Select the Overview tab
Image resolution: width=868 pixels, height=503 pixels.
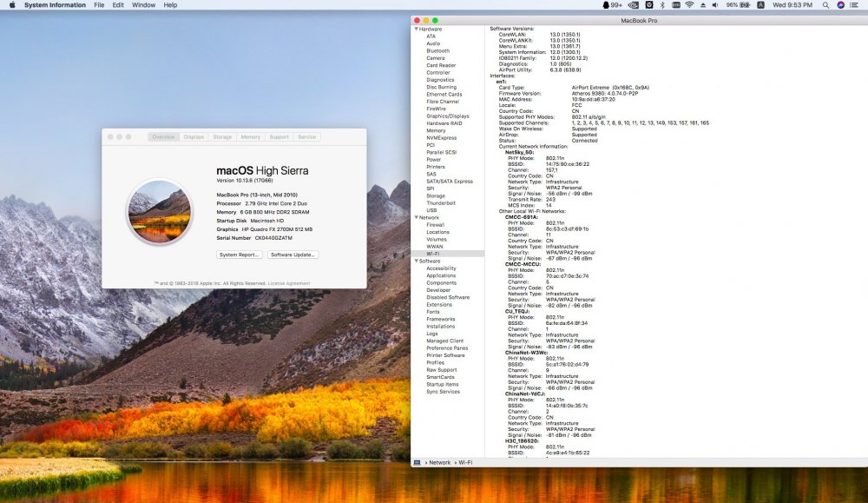tap(163, 137)
